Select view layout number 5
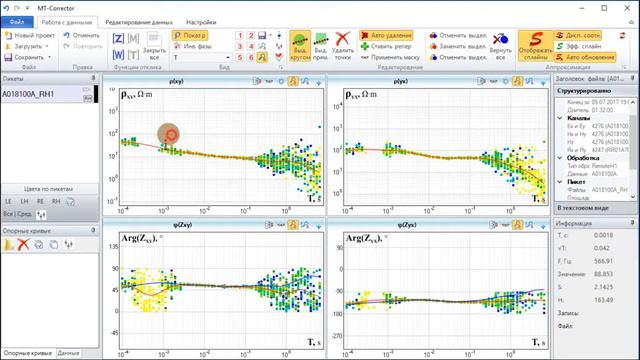The width and height of the screenshot is (640, 360). [240, 58]
